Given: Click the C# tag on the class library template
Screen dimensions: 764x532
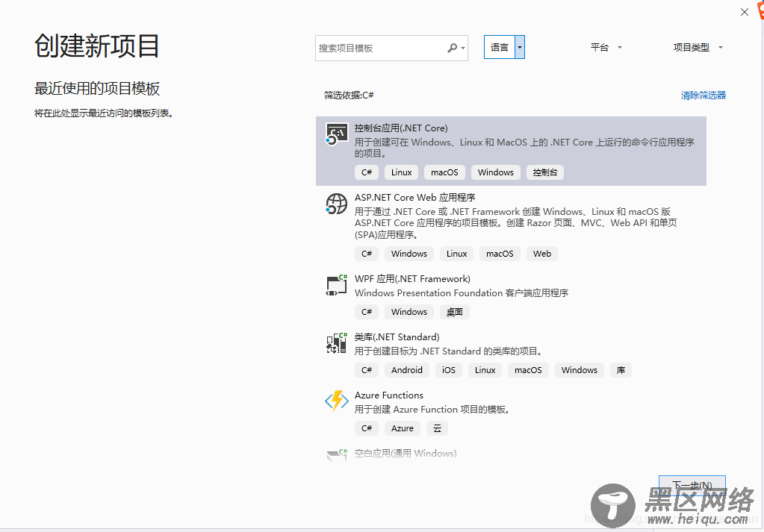Looking at the screenshot, I should pyautogui.click(x=367, y=370).
